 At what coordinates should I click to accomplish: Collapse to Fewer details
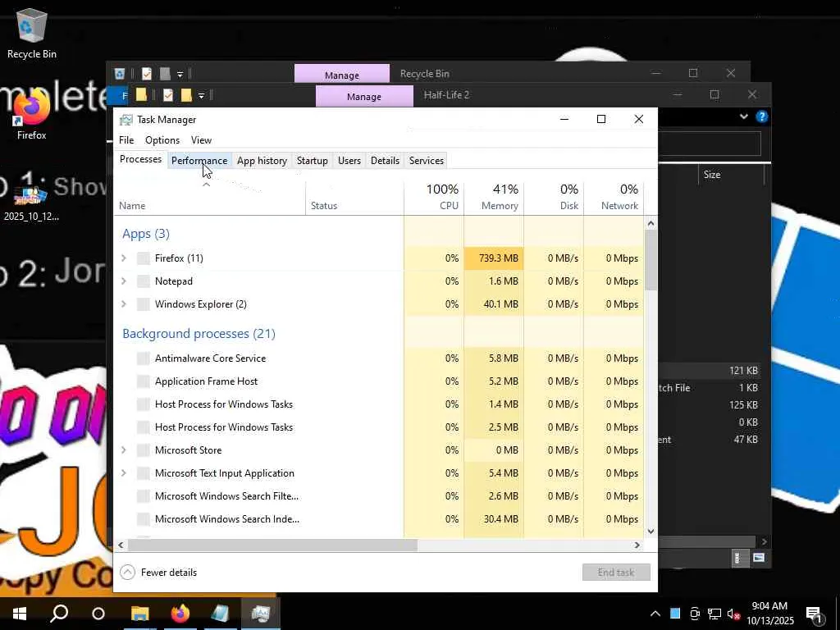point(158,573)
